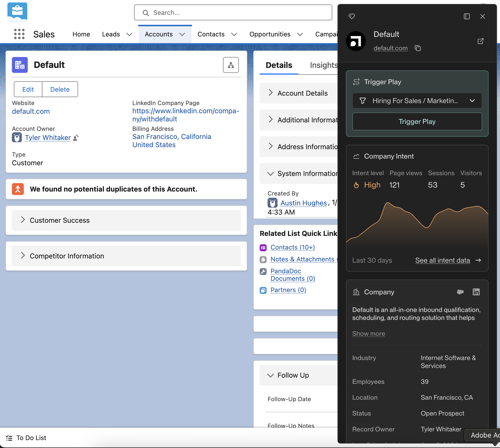Open the App Launcher grid icon

click(19, 34)
